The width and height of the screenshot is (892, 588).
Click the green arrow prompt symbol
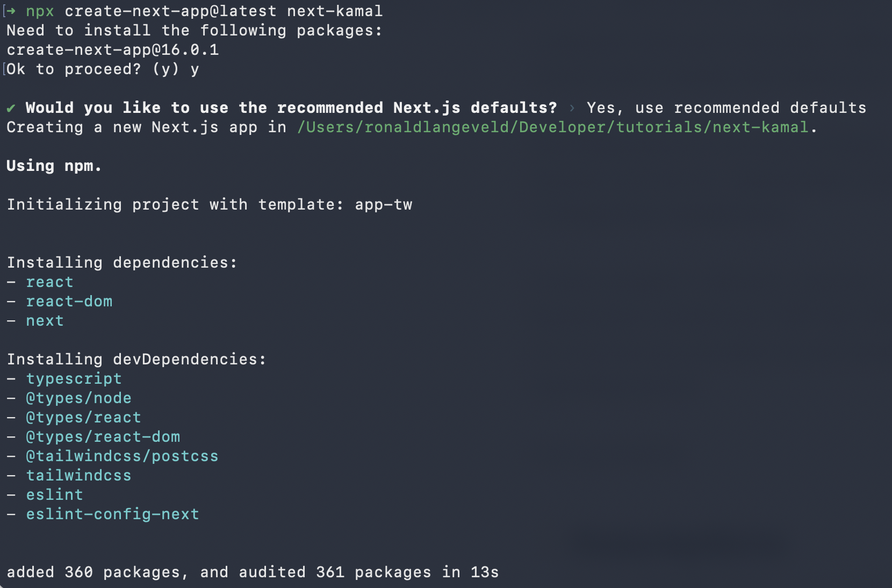click(x=11, y=11)
